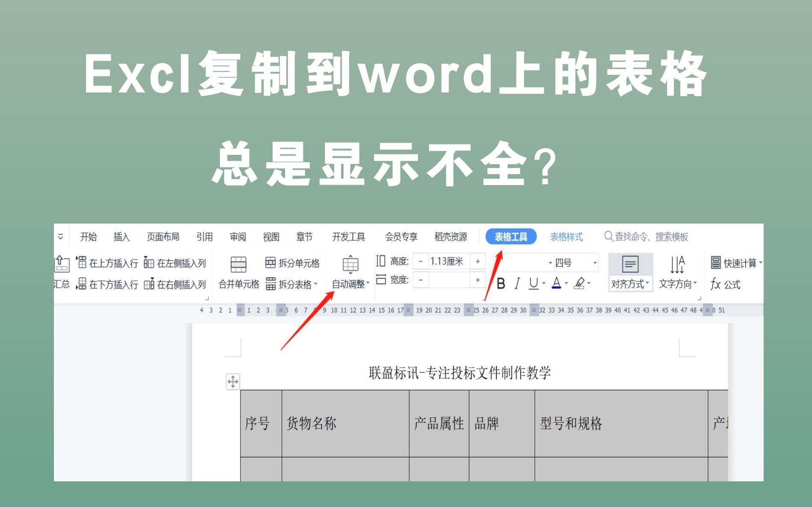Toggle Underline formatting
This screenshot has height=507, width=812.
click(533, 283)
